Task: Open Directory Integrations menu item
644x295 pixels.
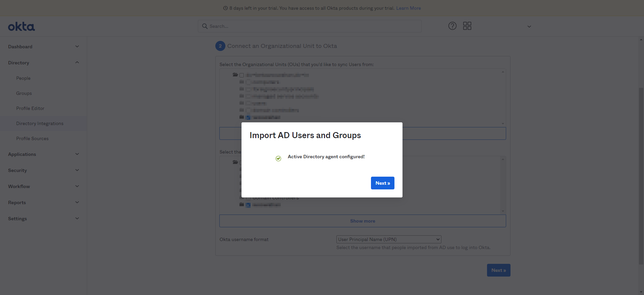Action: 40,123
